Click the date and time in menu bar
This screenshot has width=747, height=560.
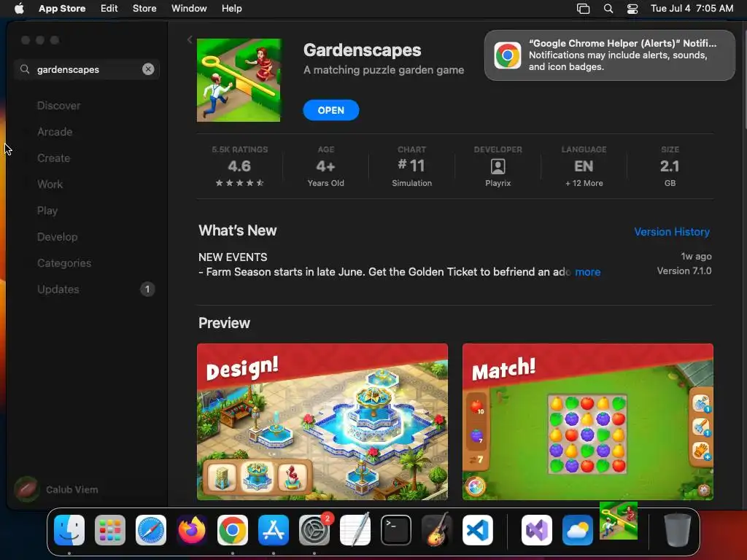[x=692, y=9]
